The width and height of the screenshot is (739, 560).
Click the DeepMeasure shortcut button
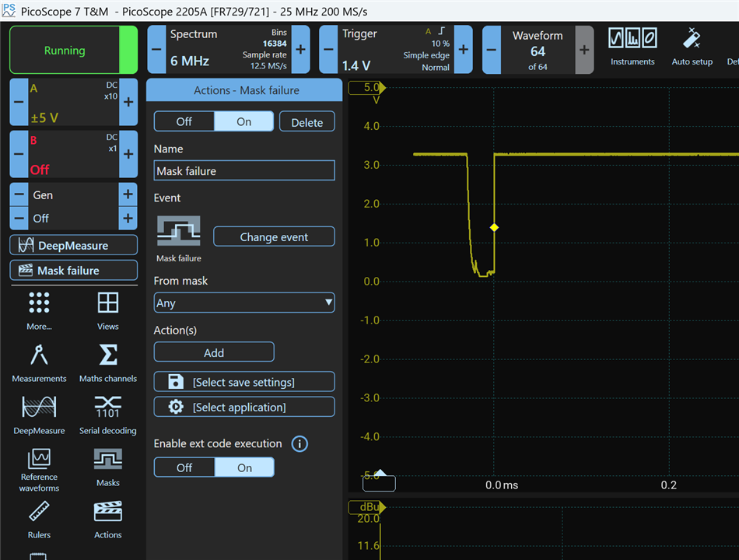[74, 245]
